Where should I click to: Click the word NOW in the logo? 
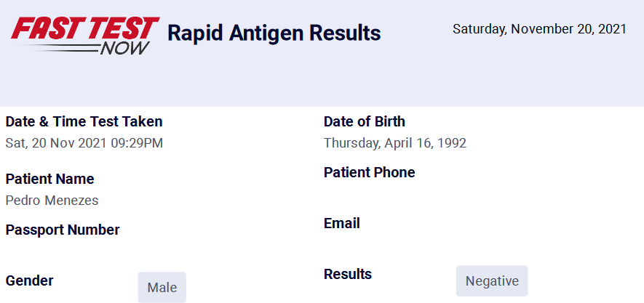click(x=124, y=49)
